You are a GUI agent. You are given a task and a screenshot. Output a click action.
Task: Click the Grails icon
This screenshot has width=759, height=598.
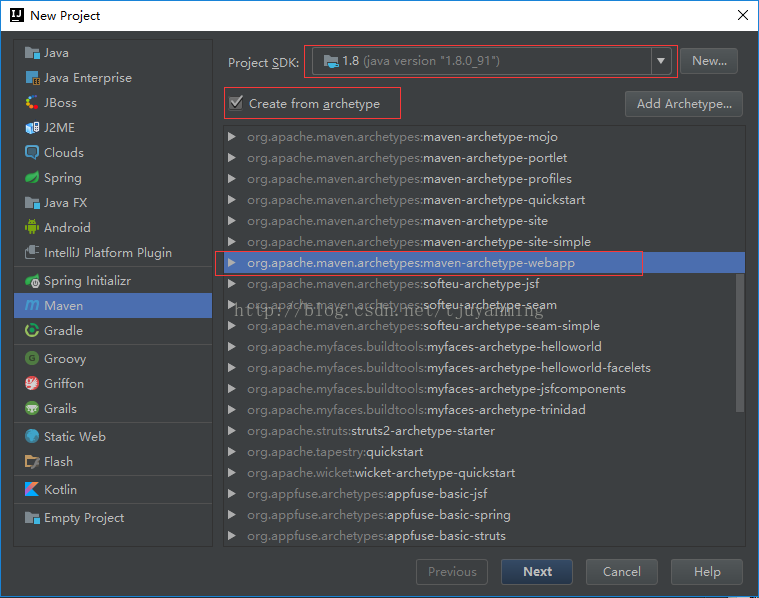32,409
